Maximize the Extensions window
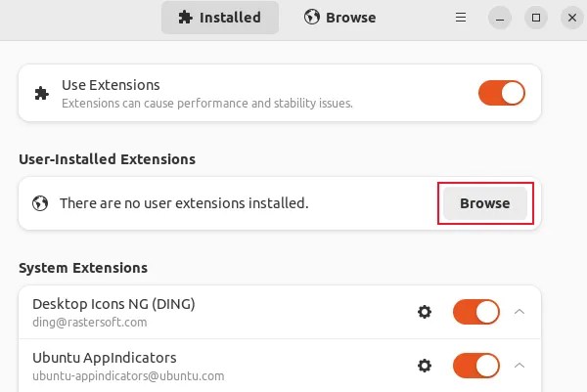This screenshot has width=587, height=392. [535, 18]
